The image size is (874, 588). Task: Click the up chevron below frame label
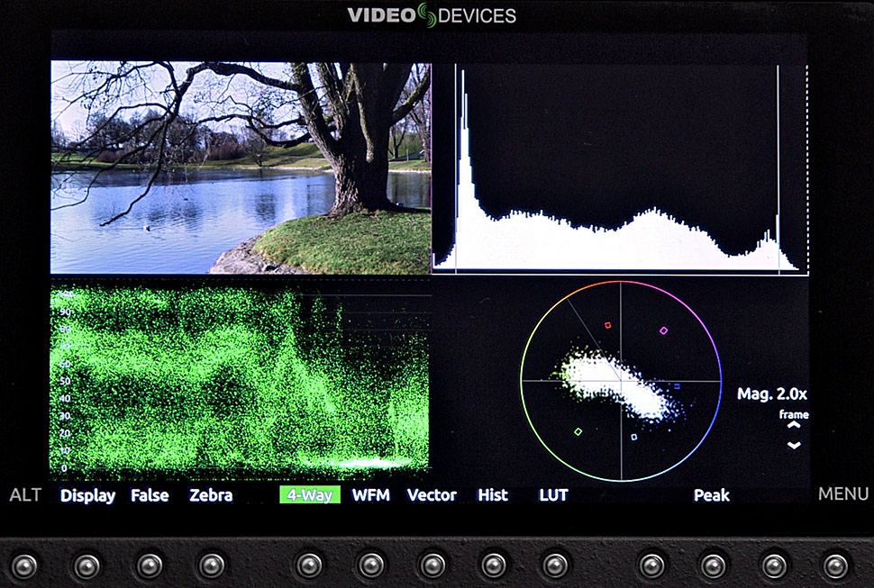(794, 428)
